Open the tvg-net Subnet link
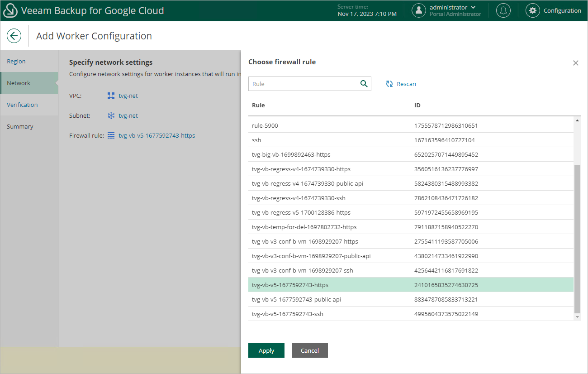Image resolution: width=588 pixels, height=374 pixels. click(x=128, y=115)
